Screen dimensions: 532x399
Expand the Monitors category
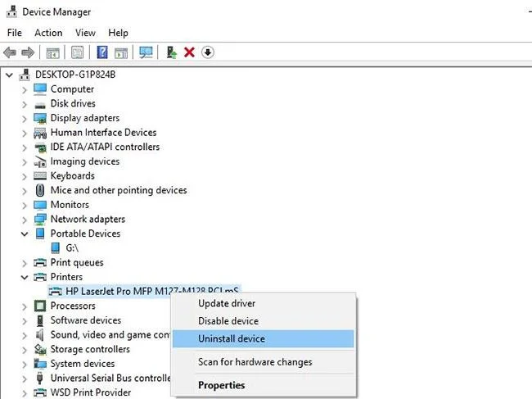pyautogui.click(x=25, y=205)
